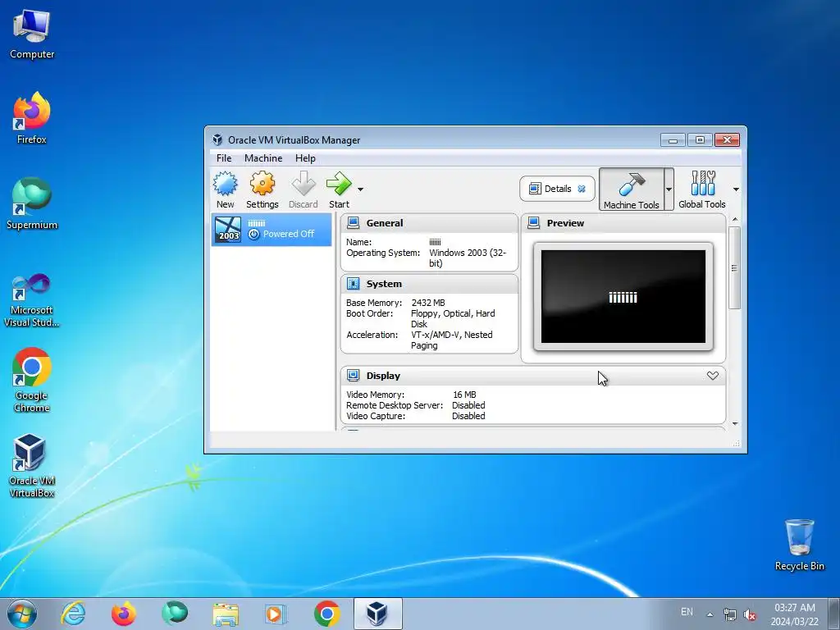Click the Discard toolbar icon

click(304, 189)
